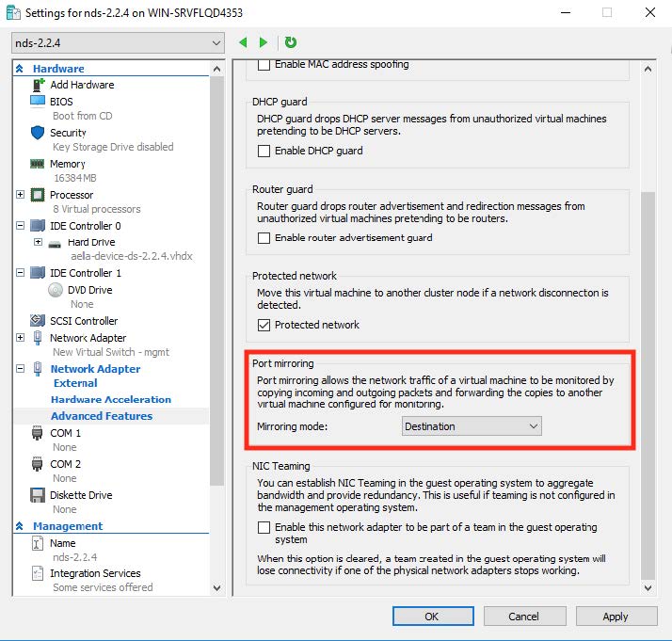672x641 pixels.
Task: Click the DVD Drive disc icon
Action: (x=55, y=290)
